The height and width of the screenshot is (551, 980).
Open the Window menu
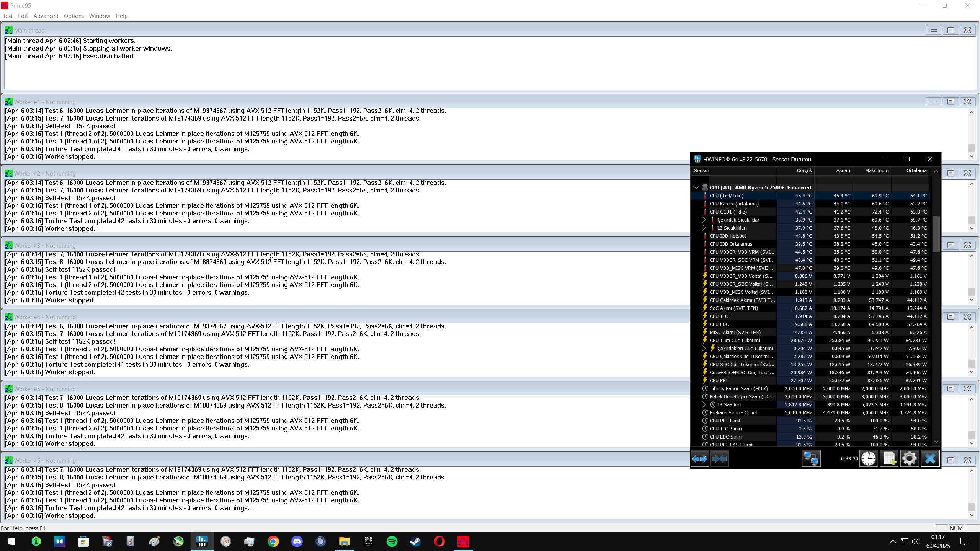coord(100,16)
